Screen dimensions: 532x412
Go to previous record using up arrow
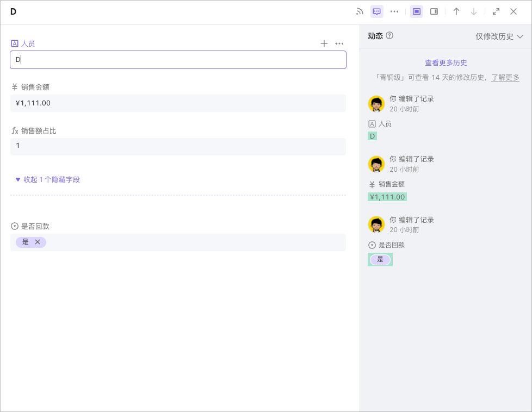456,11
